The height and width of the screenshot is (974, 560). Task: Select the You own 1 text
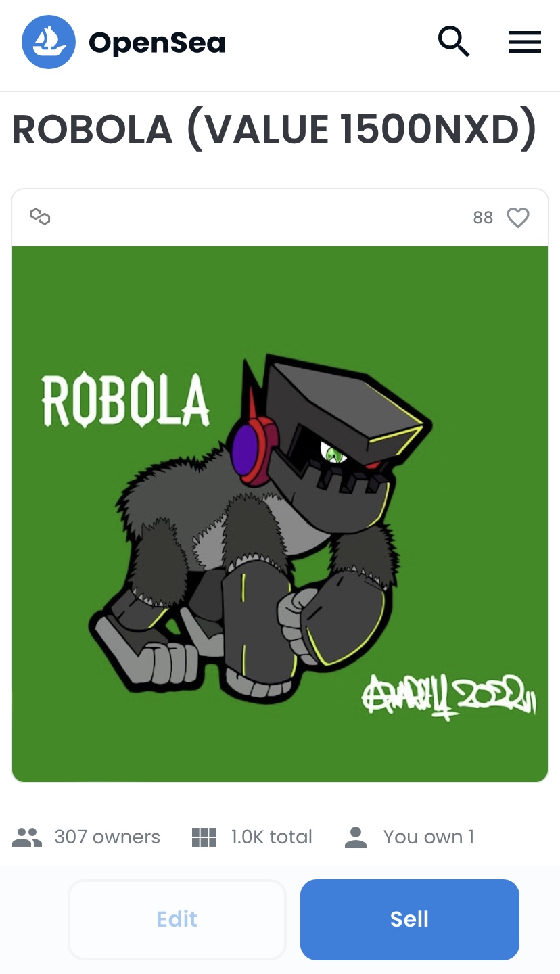(429, 837)
